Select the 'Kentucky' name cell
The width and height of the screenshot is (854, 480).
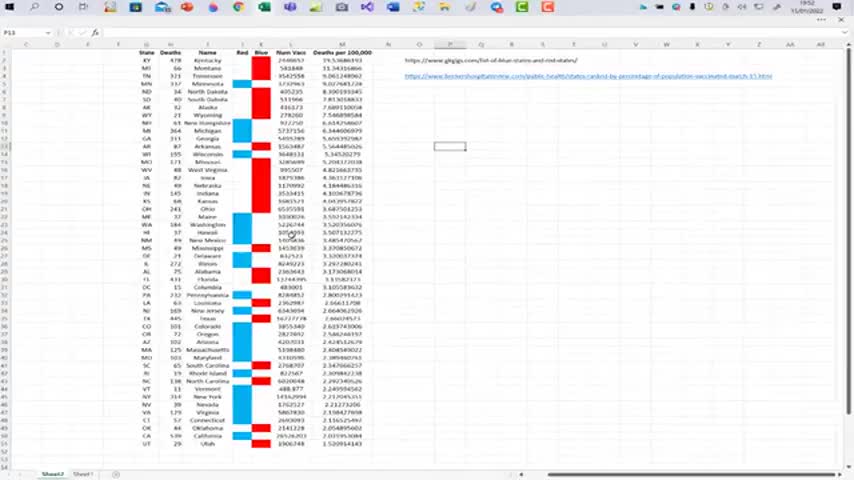[208, 60]
